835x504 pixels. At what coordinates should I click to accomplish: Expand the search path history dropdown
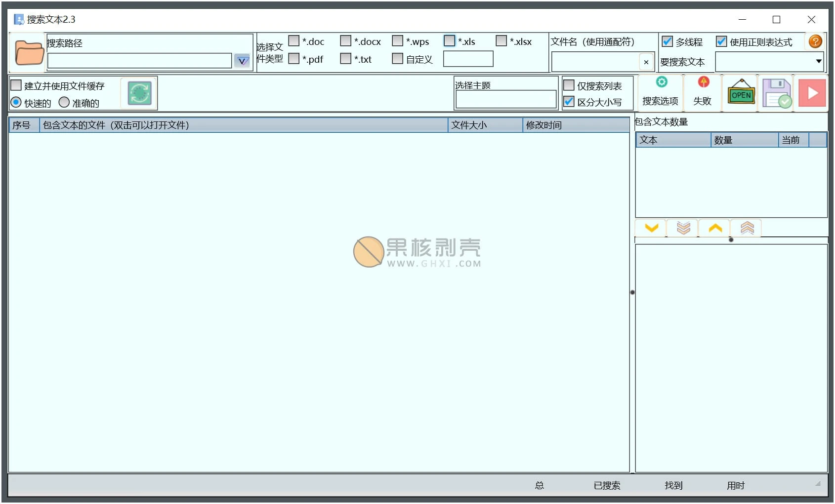pos(242,61)
